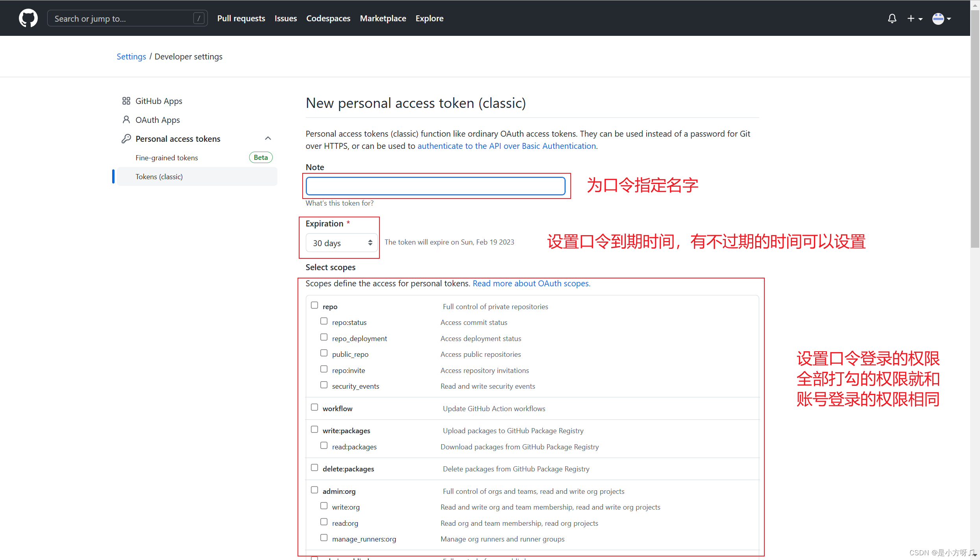Open authenticate to the API over Basic Authentication link
The image size is (980, 560).
tap(507, 146)
